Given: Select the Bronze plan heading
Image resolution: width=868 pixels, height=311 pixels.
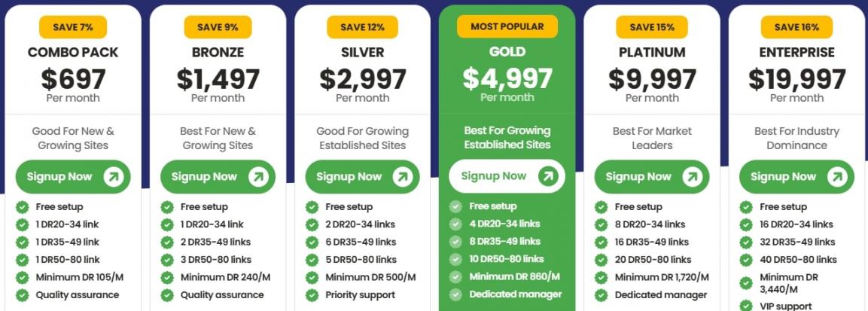Looking at the screenshot, I should click(x=218, y=53).
